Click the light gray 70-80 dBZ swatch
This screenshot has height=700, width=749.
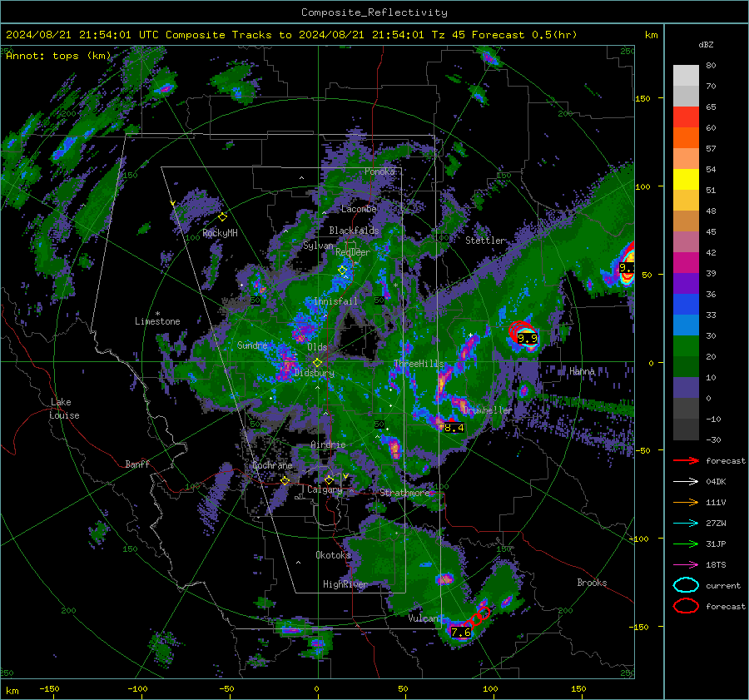click(x=686, y=76)
